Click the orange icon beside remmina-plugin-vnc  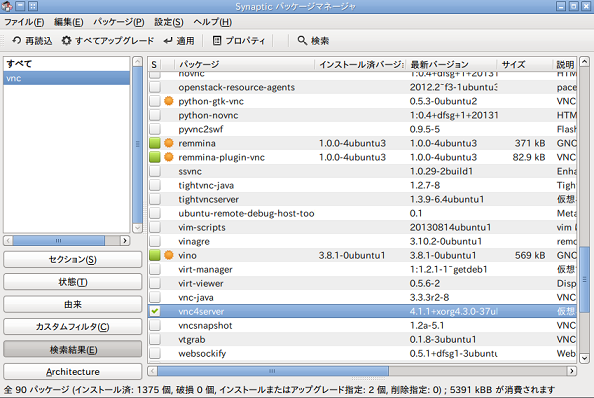click(169, 157)
